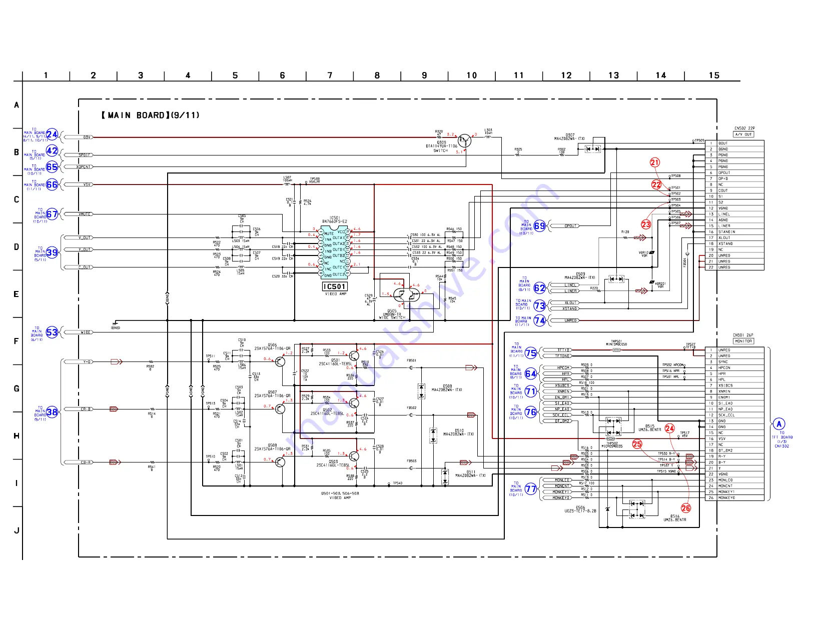Image resolution: width=840 pixels, height=631 pixels.
Task: Click the Q505 wide switch transistor symbol
Action: point(406,294)
